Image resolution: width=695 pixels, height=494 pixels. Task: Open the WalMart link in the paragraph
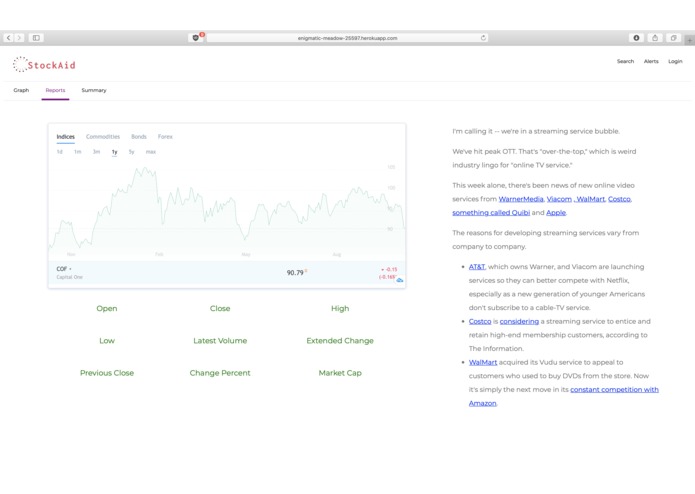click(590, 199)
